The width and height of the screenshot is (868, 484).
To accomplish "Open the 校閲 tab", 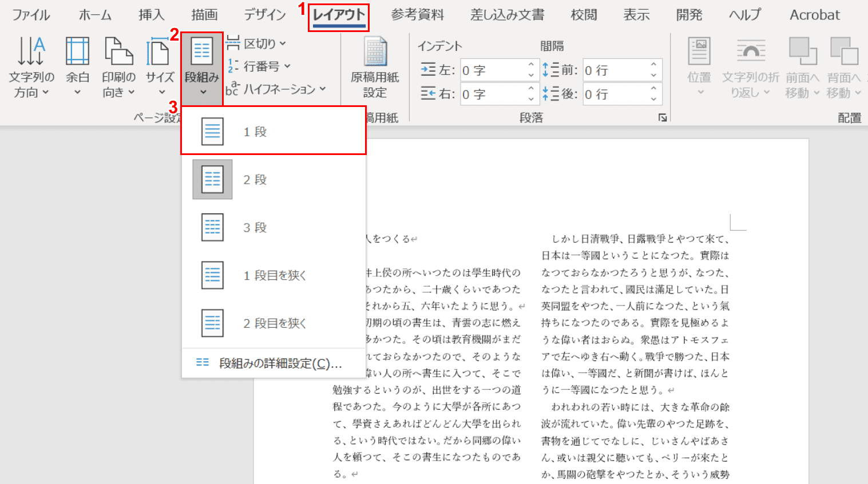I will [x=584, y=15].
